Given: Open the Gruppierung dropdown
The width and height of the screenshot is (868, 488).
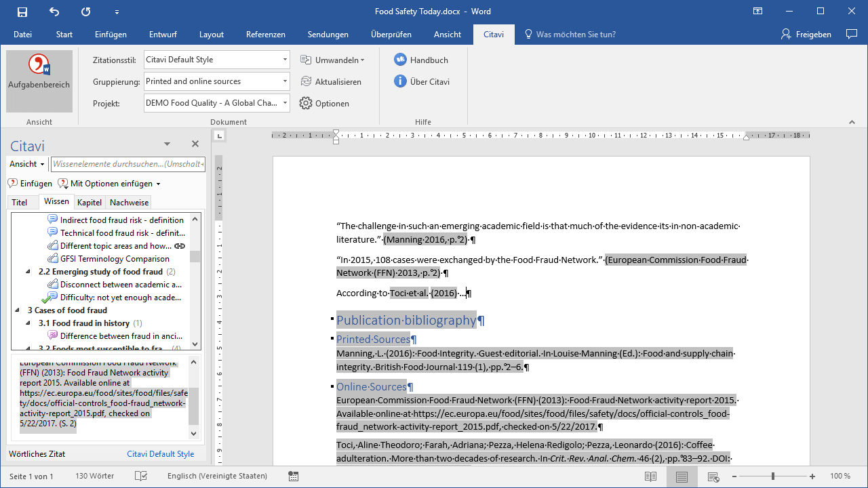Looking at the screenshot, I should [x=285, y=81].
